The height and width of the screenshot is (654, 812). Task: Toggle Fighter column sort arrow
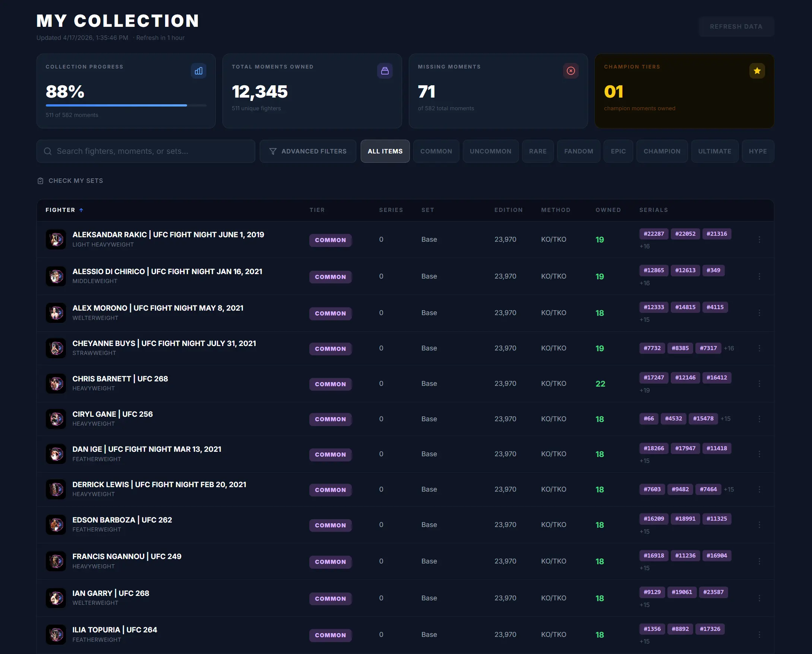pyautogui.click(x=81, y=210)
